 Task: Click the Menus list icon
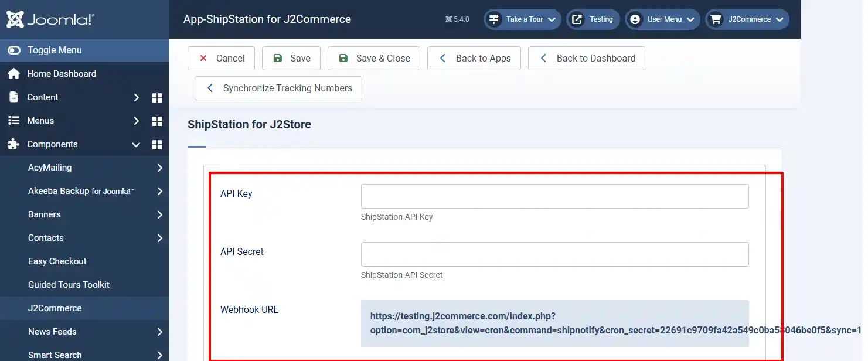click(x=13, y=121)
